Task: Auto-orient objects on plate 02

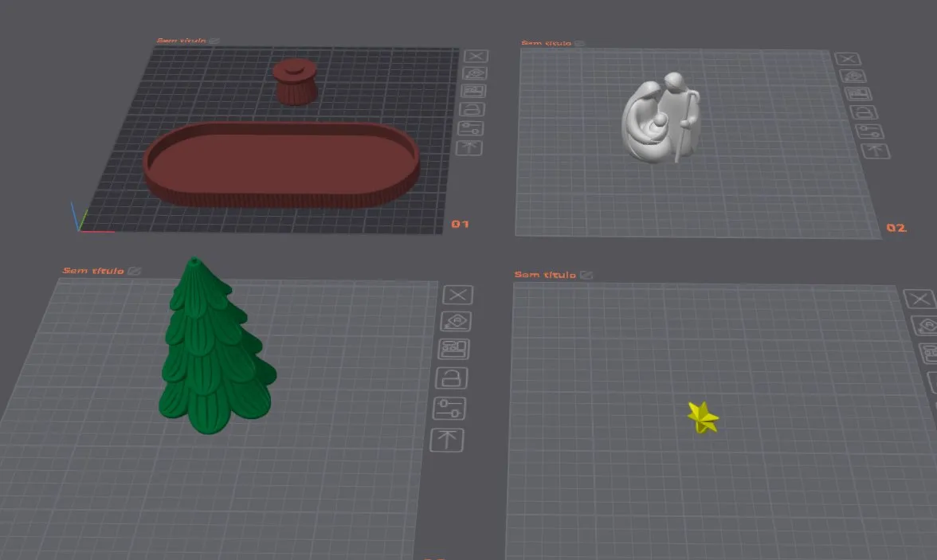Action: [x=853, y=76]
